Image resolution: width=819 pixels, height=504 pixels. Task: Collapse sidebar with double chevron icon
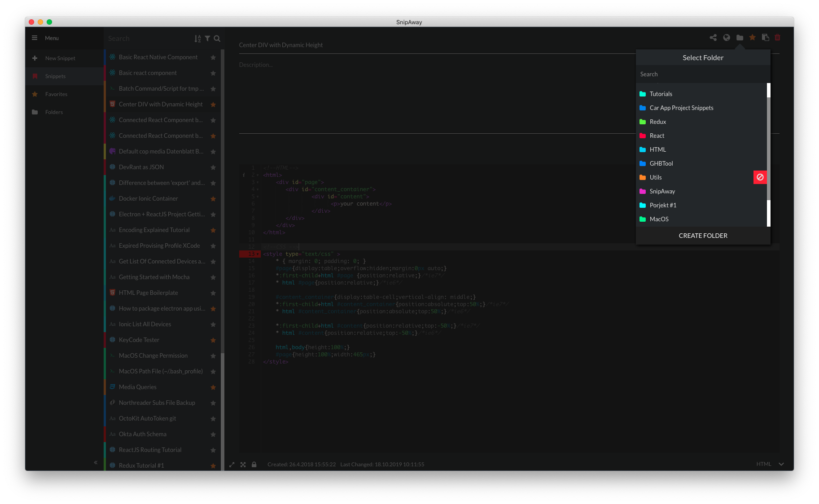(96, 462)
